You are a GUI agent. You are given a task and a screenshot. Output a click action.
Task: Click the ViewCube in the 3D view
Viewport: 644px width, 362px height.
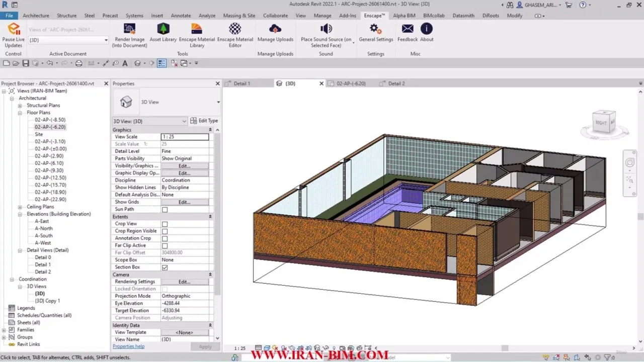(605, 122)
